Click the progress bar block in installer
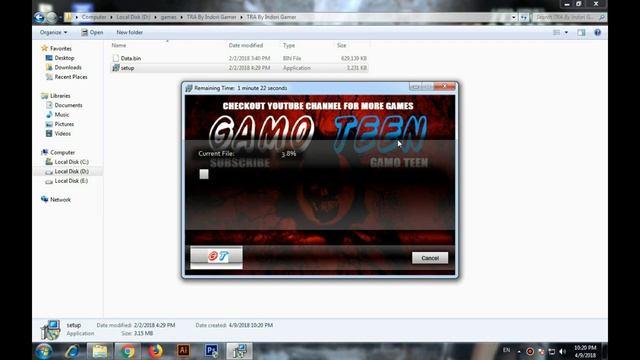 (x=204, y=174)
